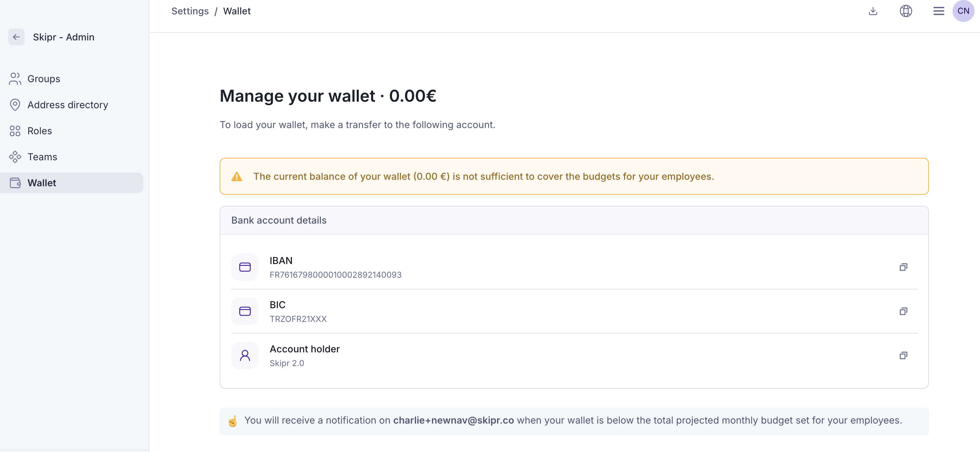Open the language globe selector
The height and width of the screenshot is (452, 980).
[906, 11]
